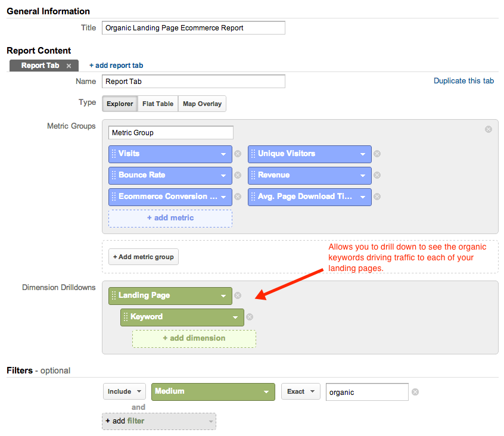Image resolution: width=504 pixels, height=436 pixels.
Task: Open the Medium filter dimension dropdown
Action: pos(213,392)
